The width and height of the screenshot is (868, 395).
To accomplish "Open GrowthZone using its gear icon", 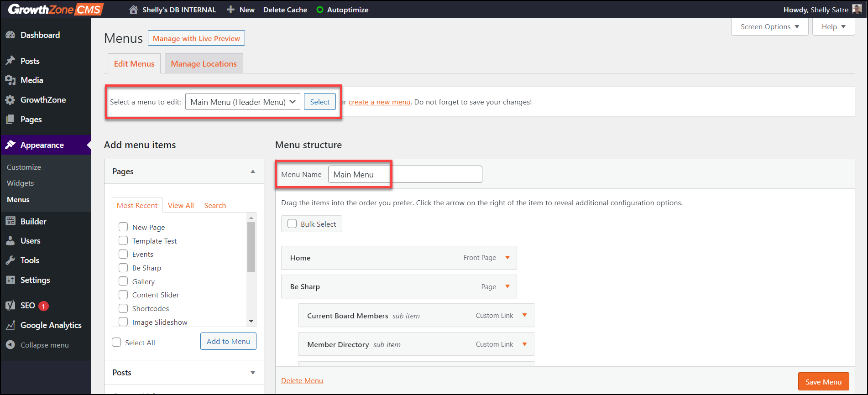I will [10, 100].
